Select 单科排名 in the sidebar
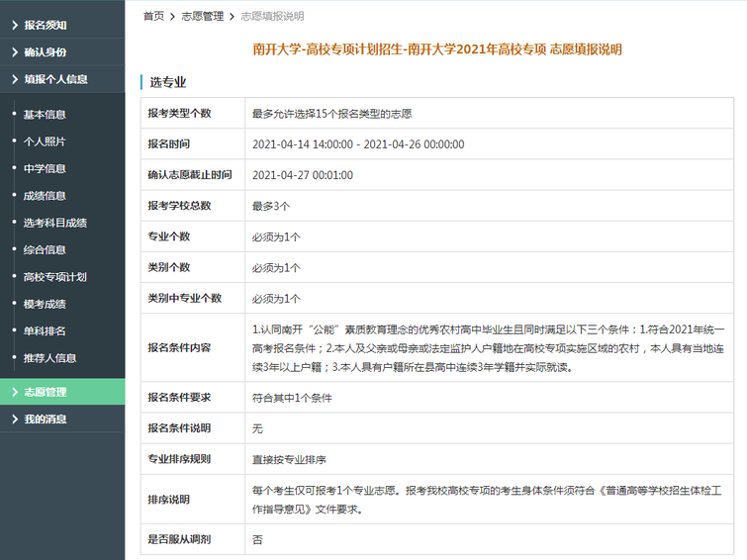747x560 pixels. [45, 331]
